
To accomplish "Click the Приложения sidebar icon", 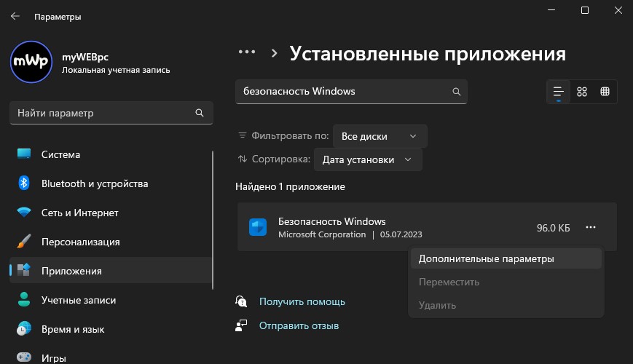I will click(24, 270).
